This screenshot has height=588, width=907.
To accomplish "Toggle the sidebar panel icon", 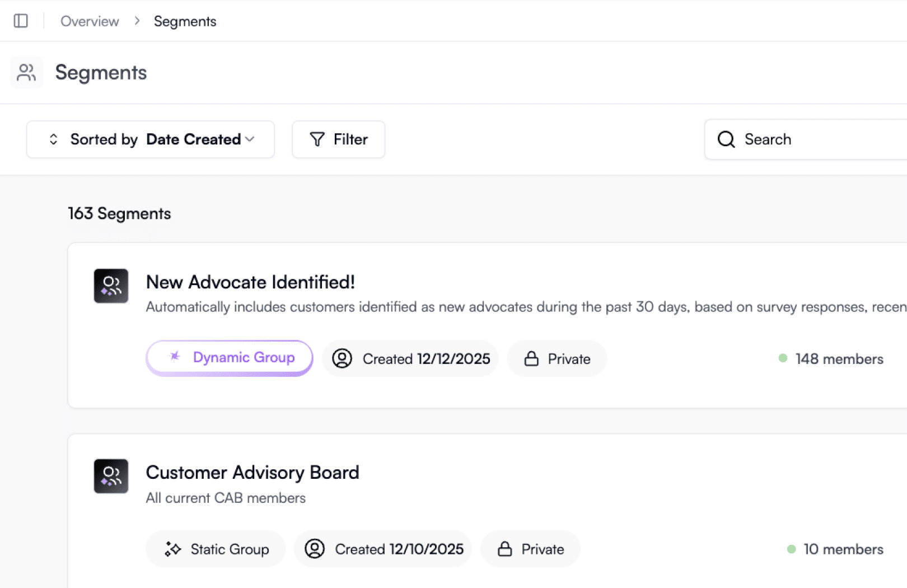I will pos(21,21).
